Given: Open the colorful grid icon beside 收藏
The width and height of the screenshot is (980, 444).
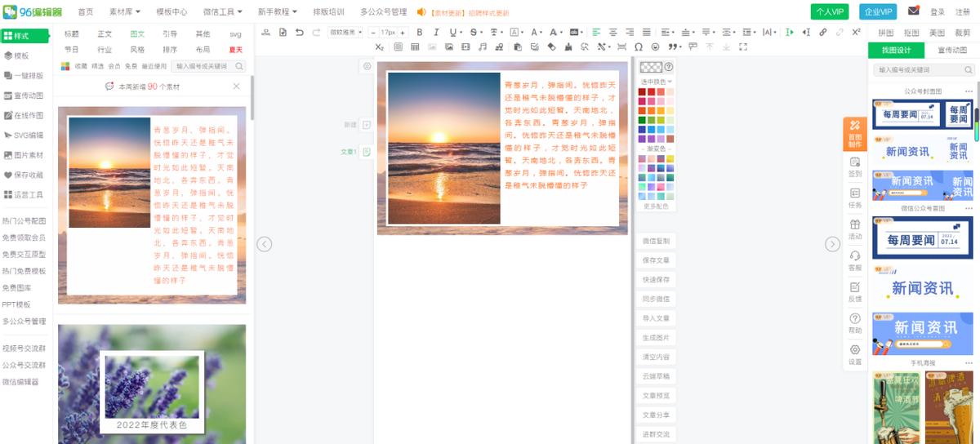Looking at the screenshot, I should pyautogui.click(x=65, y=66).
